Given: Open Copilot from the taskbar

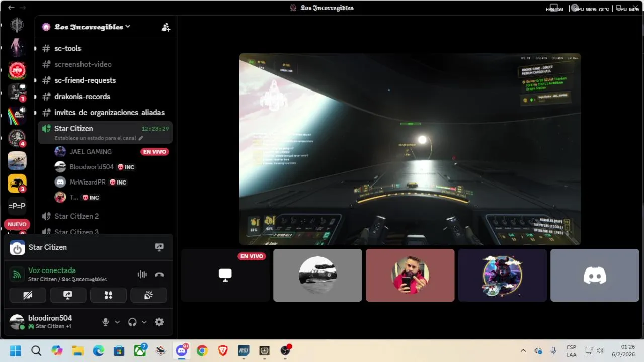Looking at the screenshot, I should click(x=57, y=351).
